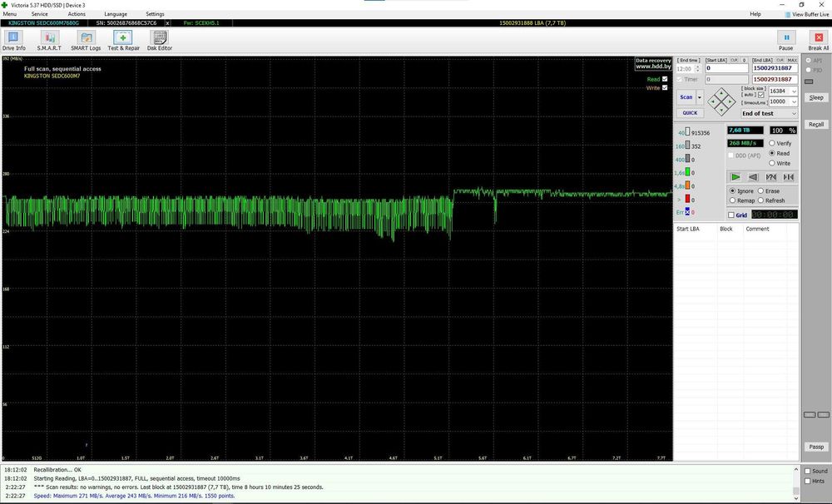
Task: Click the Scan button
Action: (x=686, y=97)
